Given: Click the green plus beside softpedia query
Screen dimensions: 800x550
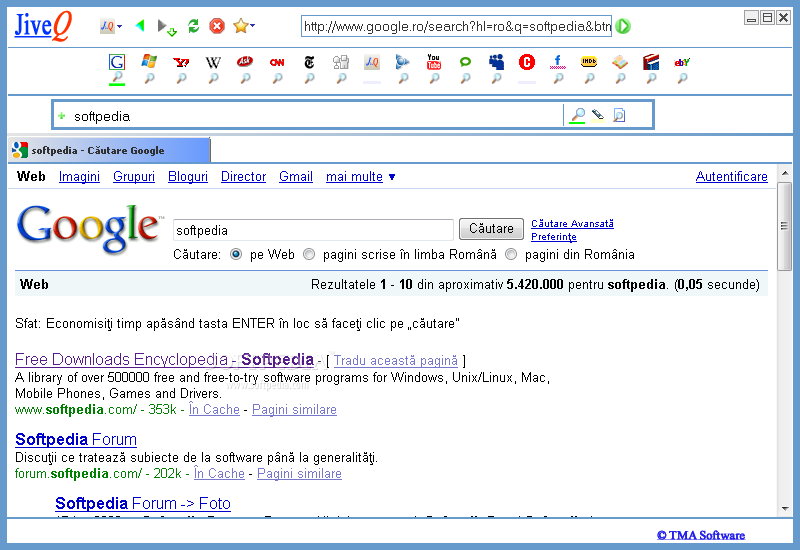Looking at the screenshot, I should (x=62, y=116).
